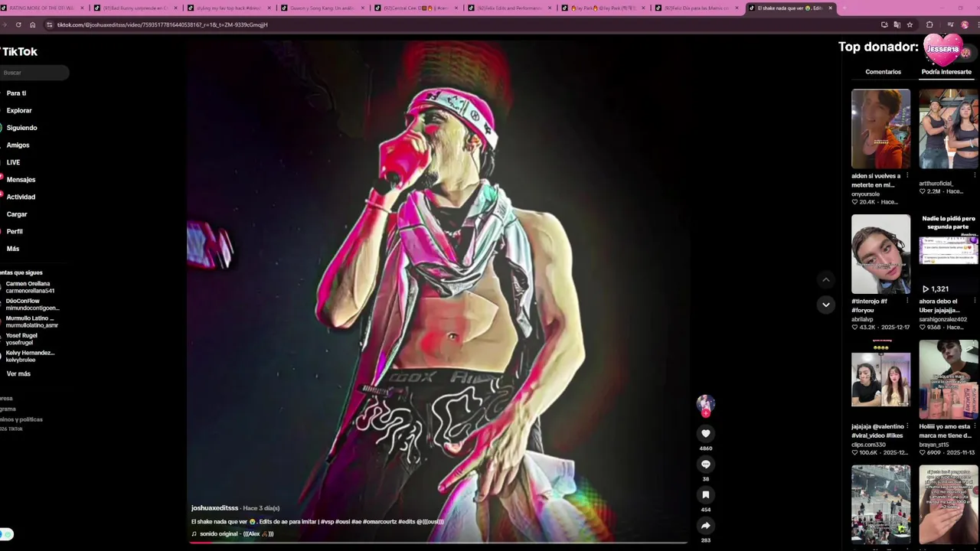Open 'Nadie lo pidió pero segunda parte' thumbnail

pos(949,254)
